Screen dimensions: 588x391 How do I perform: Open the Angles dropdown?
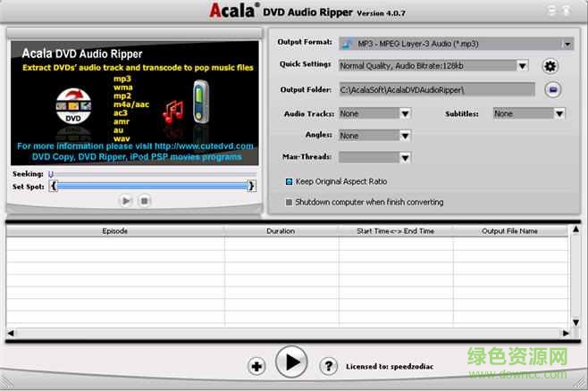(405, 136)
